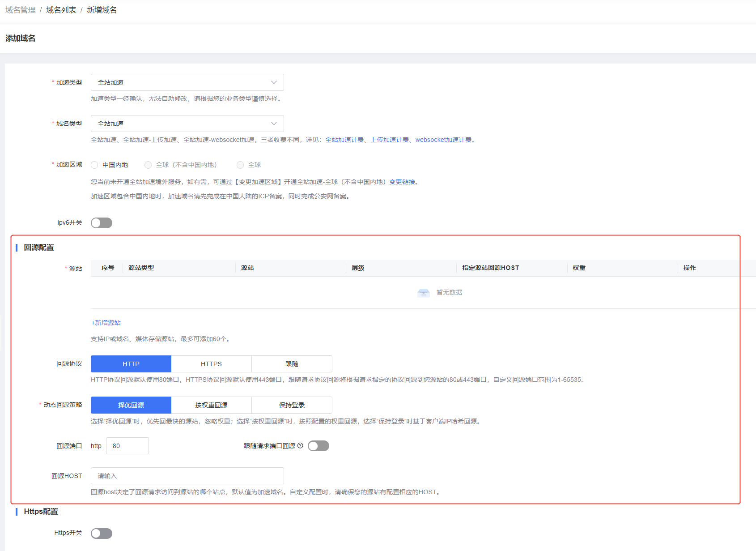Image resolution: width=756 pixels, height=551 pixels.
Task: Choose 保持登录 strategy
Action: click(x=292, y=405)
